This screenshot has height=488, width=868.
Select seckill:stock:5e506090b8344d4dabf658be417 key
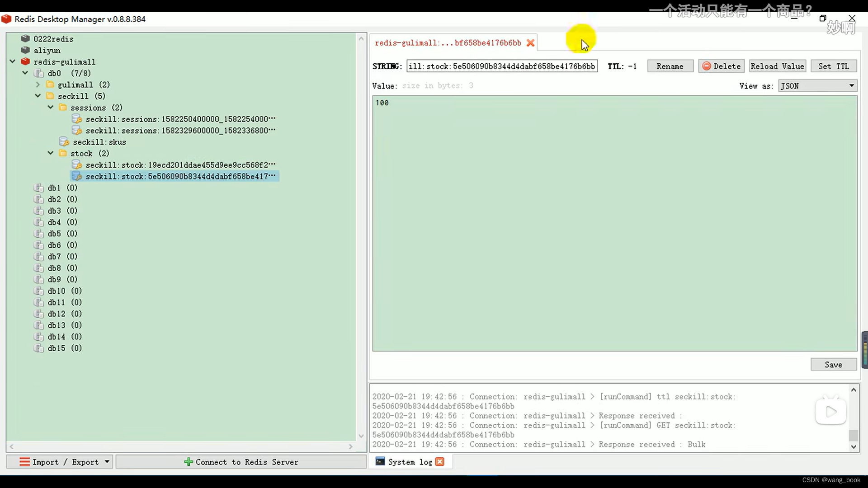click(x=175, y=176)
